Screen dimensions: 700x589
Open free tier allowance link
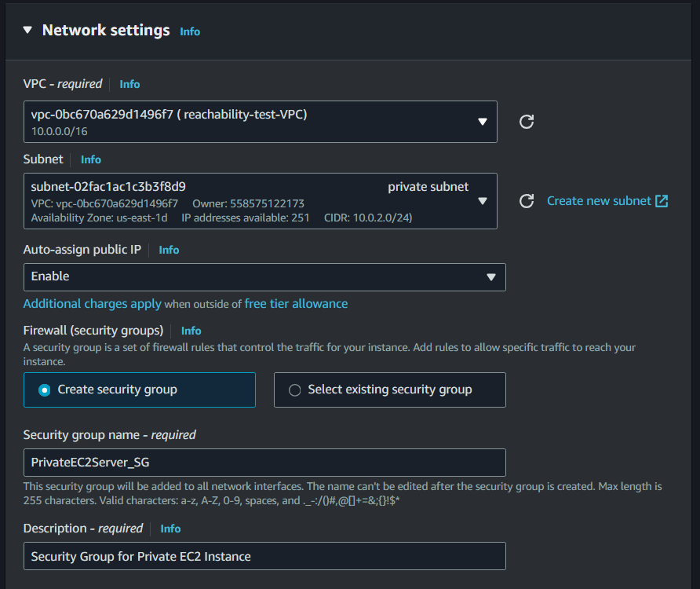coord(296,304)
